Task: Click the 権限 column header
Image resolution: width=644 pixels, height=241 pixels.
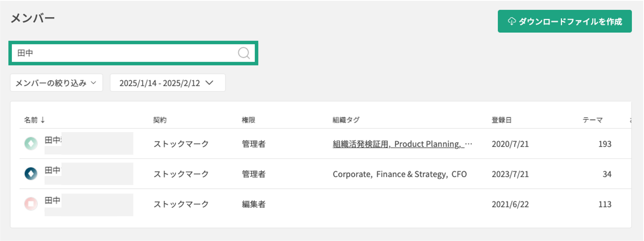Action: 248,120
